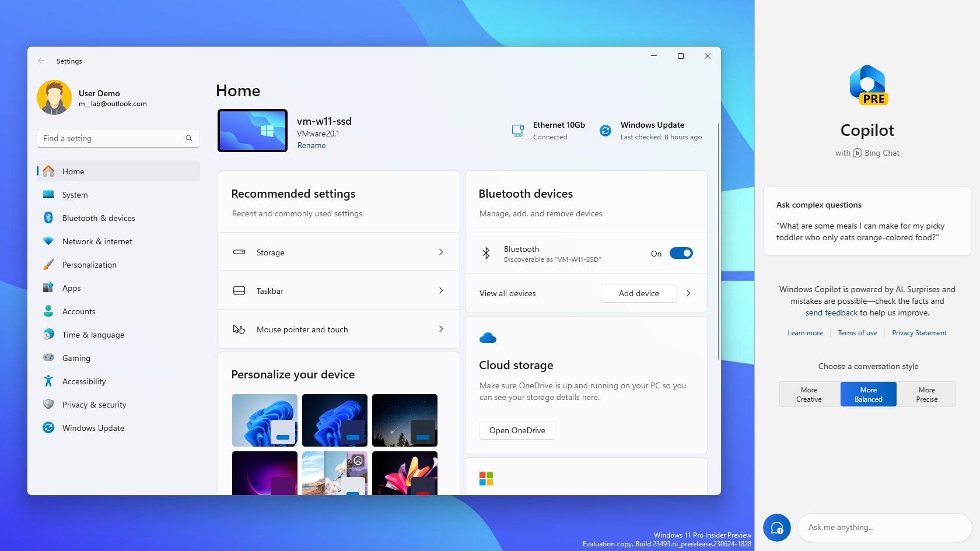Click the Find a setting search box

pos(118,138)
